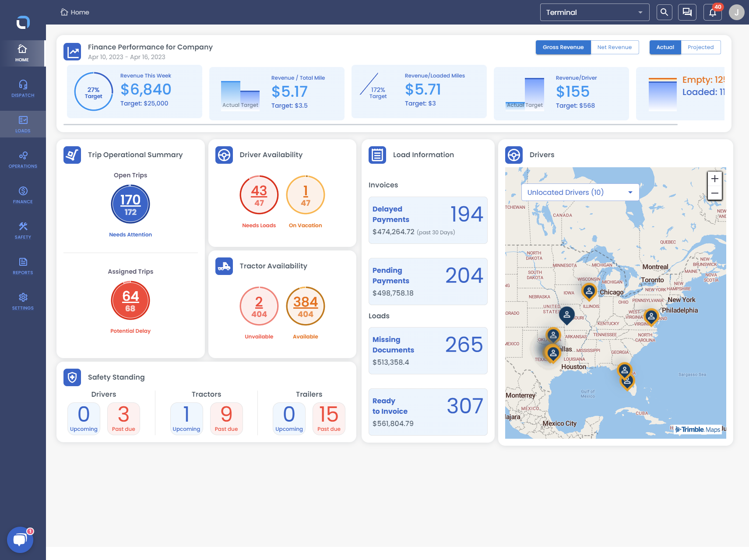Open the messages chat icon in header
The image size is (749, 560).
[687, 12]
